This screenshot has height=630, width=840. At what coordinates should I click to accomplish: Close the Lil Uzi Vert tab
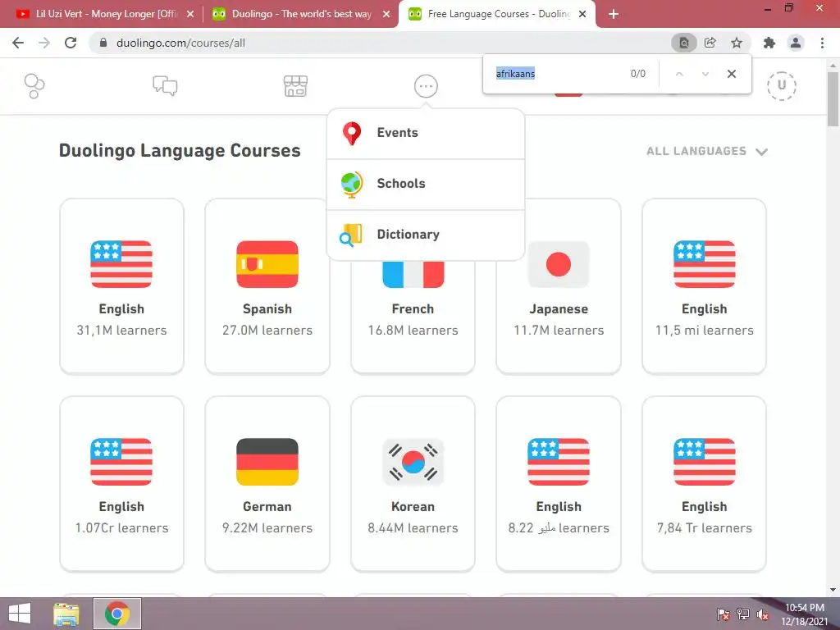(190, 15)
